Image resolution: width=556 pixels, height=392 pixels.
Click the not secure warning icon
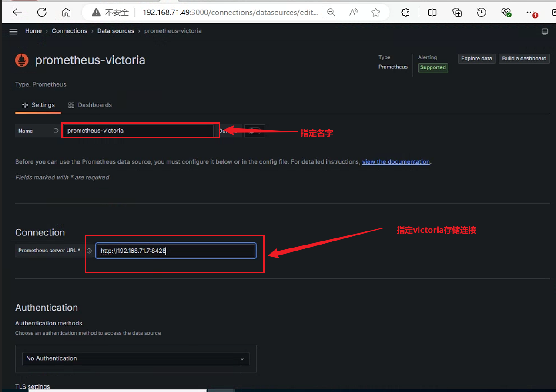click(x=97, y=13)
